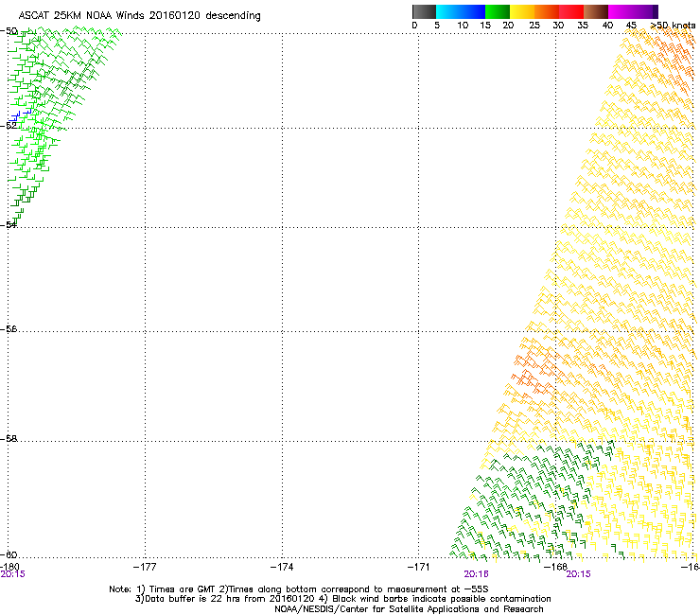The width and height of the screenshot is (700, 615).
Task: Click the longitude label -168
Action: coord(556,567)
